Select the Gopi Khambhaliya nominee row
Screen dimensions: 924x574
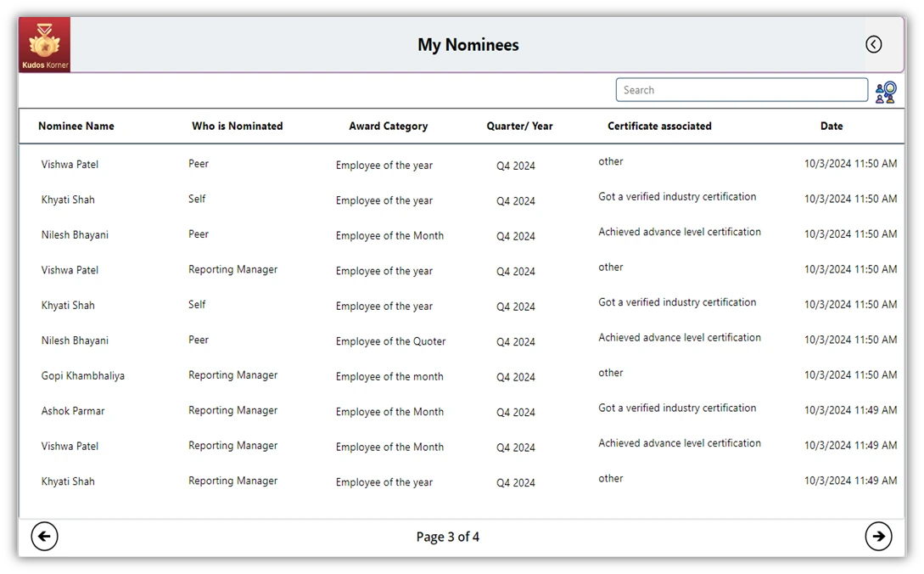(83, 375)
